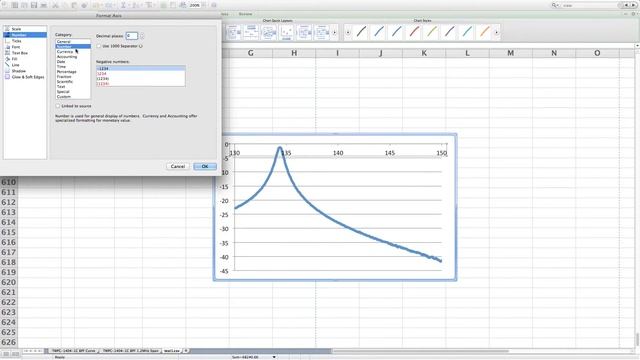Select red (1234) negative number format
The width and height of the screenshot is (640, 360).
pyautogui.click(x=140, y=83)
